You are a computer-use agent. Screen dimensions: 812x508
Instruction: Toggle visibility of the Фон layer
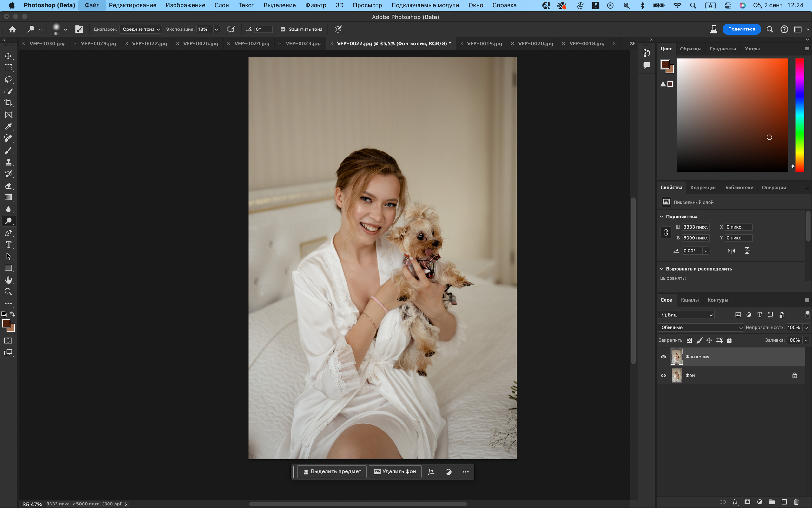click(663, 375)
